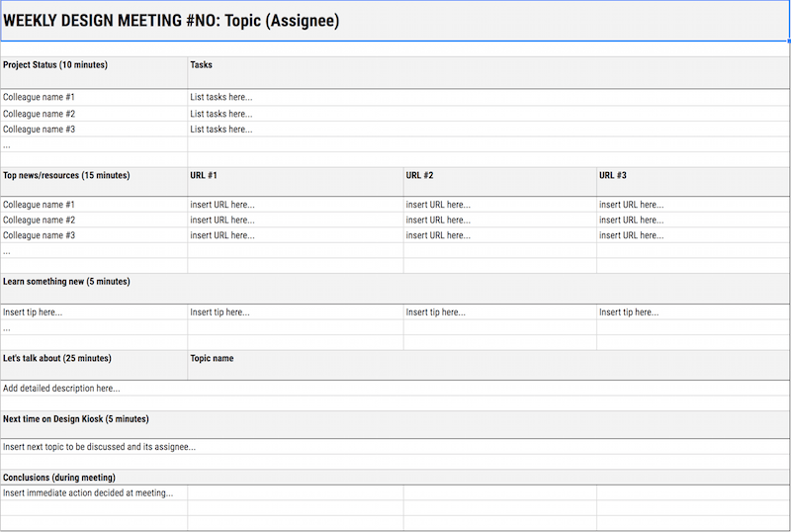Click the Let's talk about (25 minutes) cell

pyautogui.click(x=57, y=358)
